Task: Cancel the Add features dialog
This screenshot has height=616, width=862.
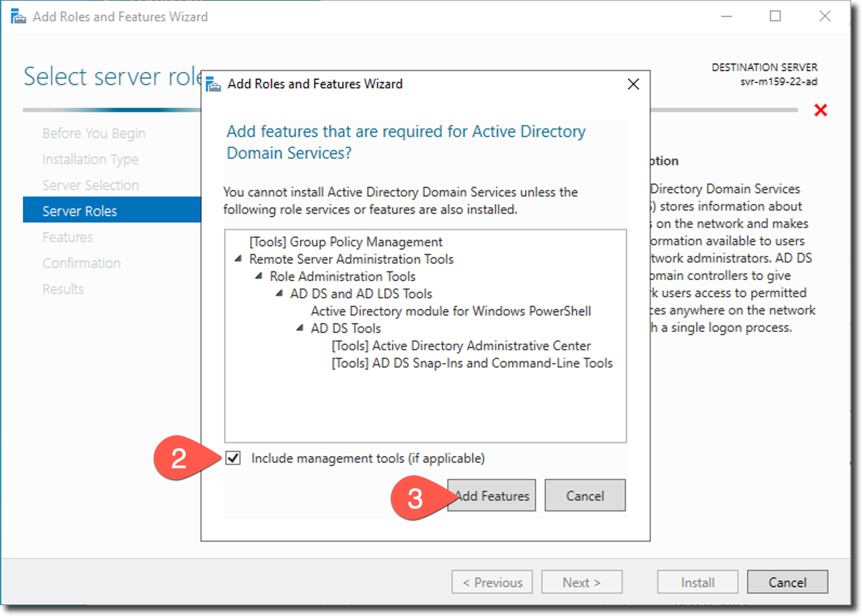Action: coord(585,495)
